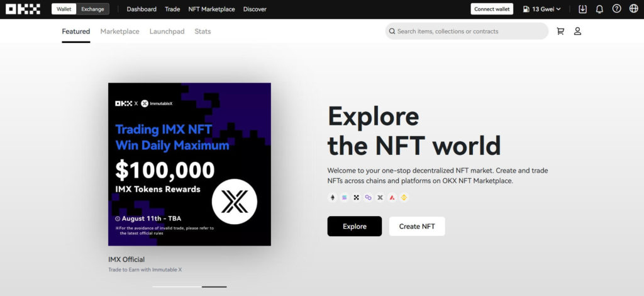Open the shopping cart
Screen dimensions: 644x296
(560, 31)
